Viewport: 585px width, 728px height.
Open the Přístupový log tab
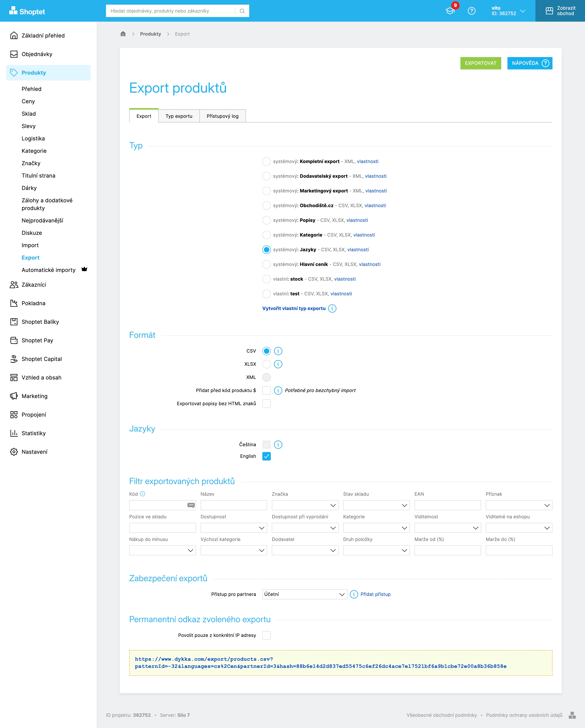tap(222, 116)
